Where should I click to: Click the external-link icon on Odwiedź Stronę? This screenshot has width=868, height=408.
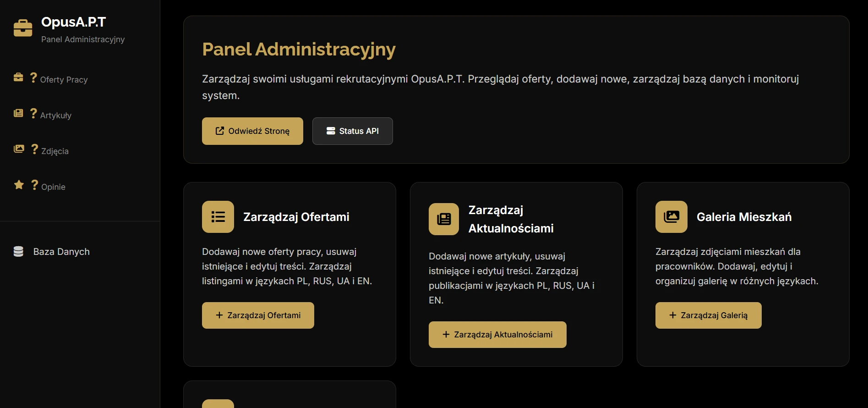(220, 131)
